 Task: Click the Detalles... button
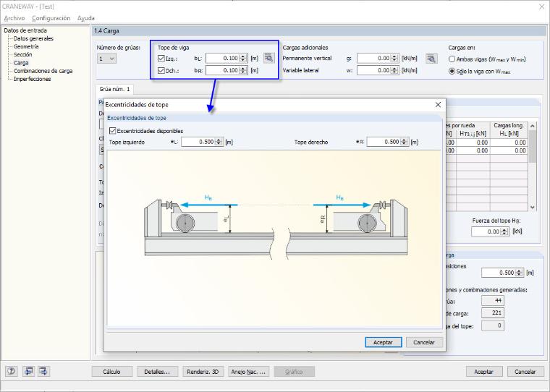click(157, 372)
